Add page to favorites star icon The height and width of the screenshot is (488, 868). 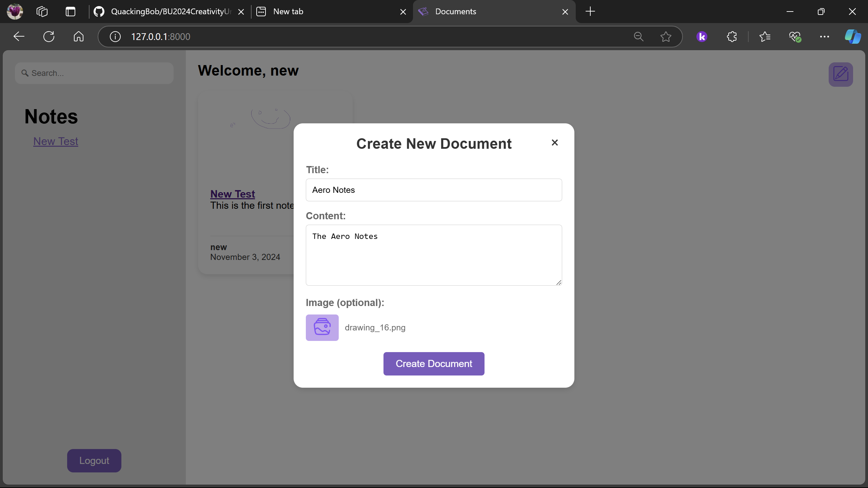(666, 37)
